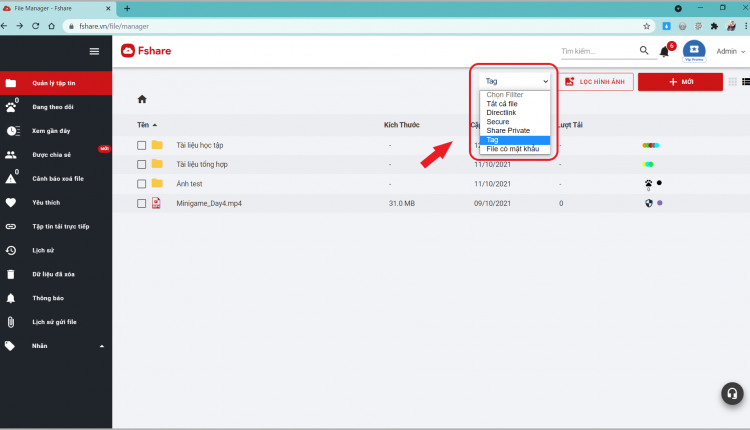Open the Tài liệu tổng hợp folder
The height and width of the screenshot is (430, 750).
(202, 164)
